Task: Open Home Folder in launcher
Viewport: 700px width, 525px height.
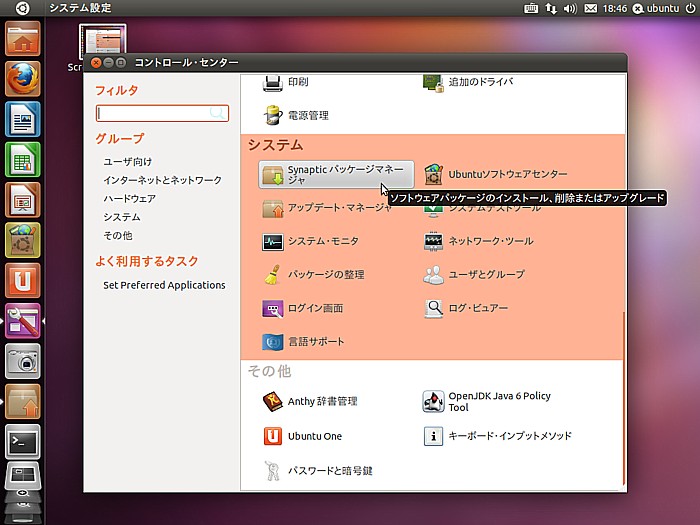Action: click(x=22, y=39)
